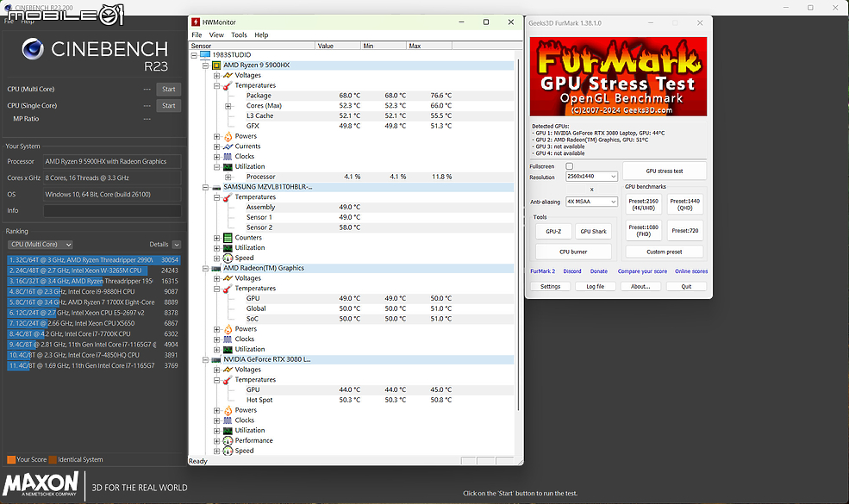This screenshot has width=849, height=504.
Task: Click the AMD Ryzen 9 5900HX CPU icon
Action: pyautogui.click(x=216, y=65)
